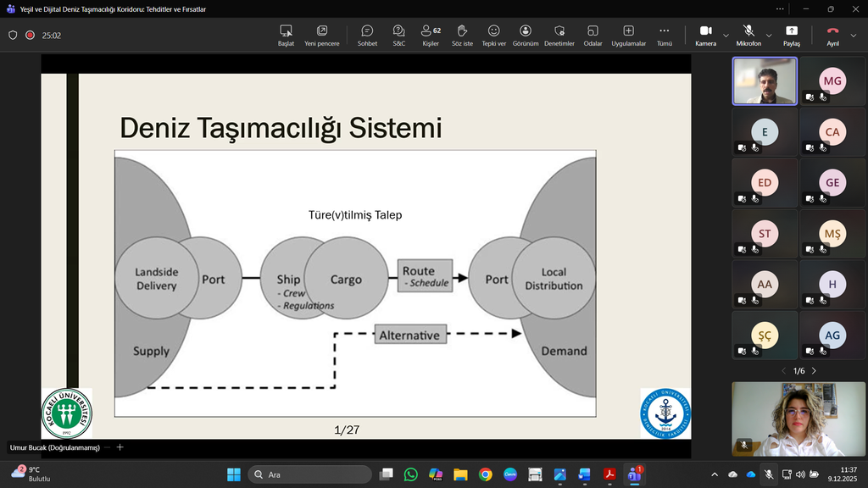The width and height of the screenshot is (868, 488).
Task: Click the Windows taskbar Ara search box
Action: [309, 474]
